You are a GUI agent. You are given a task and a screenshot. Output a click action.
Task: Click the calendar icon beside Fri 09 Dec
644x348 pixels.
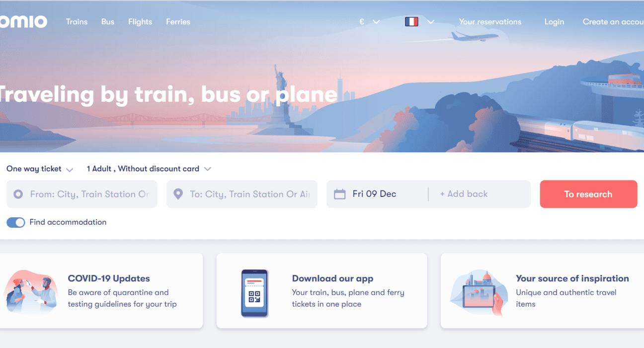point(339,194)
